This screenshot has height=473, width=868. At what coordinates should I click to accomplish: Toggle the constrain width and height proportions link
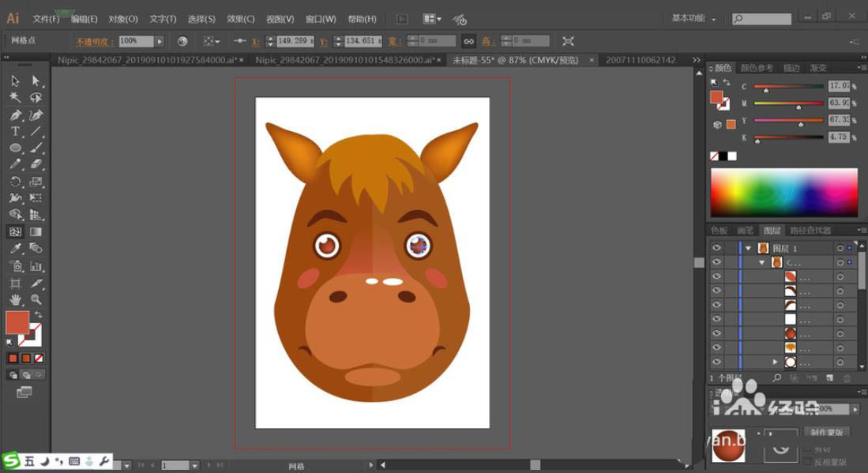(x=469, y=41)
